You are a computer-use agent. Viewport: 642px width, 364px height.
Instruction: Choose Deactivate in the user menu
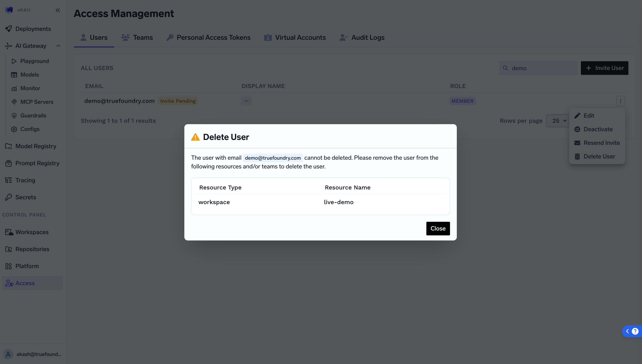tap(598, 129)
